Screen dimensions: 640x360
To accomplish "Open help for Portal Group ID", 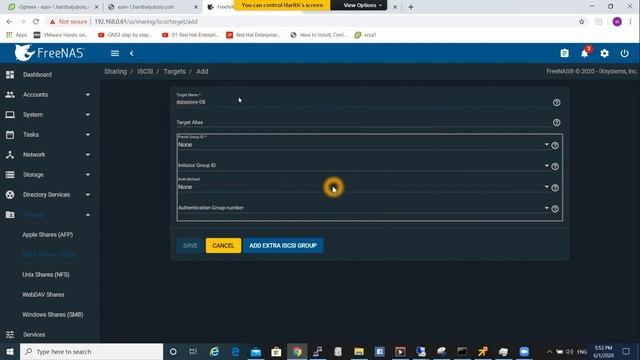I will click(555, 145).
